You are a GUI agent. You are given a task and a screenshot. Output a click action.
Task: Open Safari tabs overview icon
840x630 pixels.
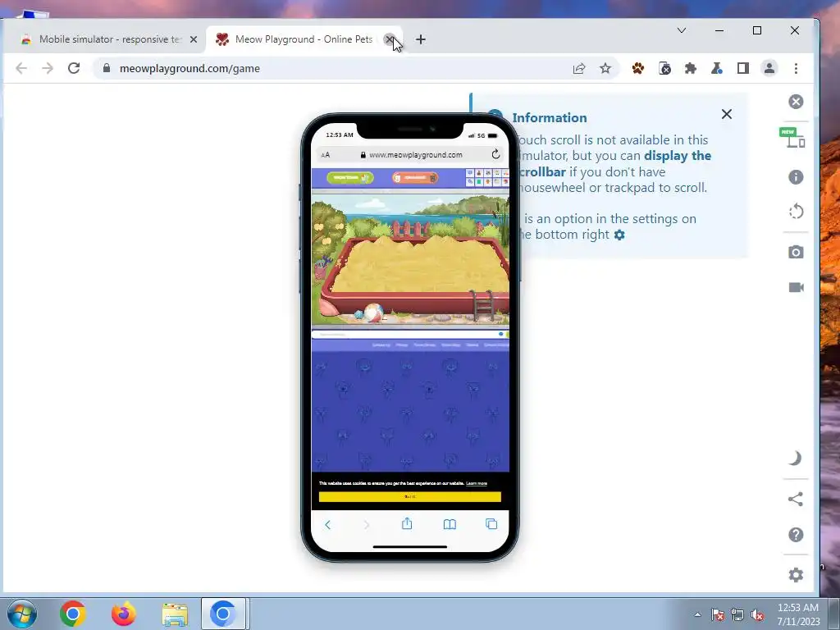pos(491,524)
